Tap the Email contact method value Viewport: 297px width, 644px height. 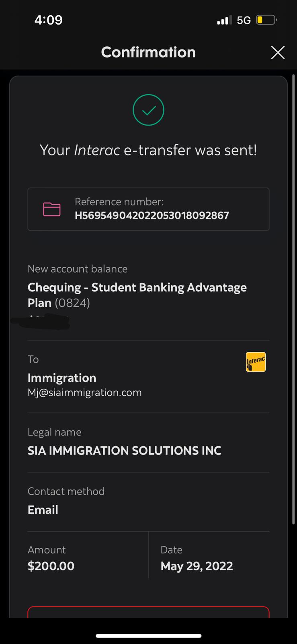[43, 510]
